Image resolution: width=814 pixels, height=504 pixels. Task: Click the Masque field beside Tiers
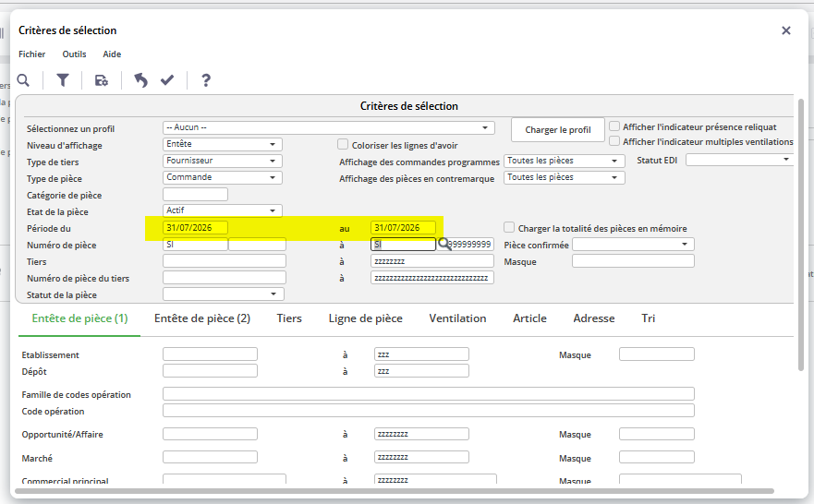coord(633,261)
